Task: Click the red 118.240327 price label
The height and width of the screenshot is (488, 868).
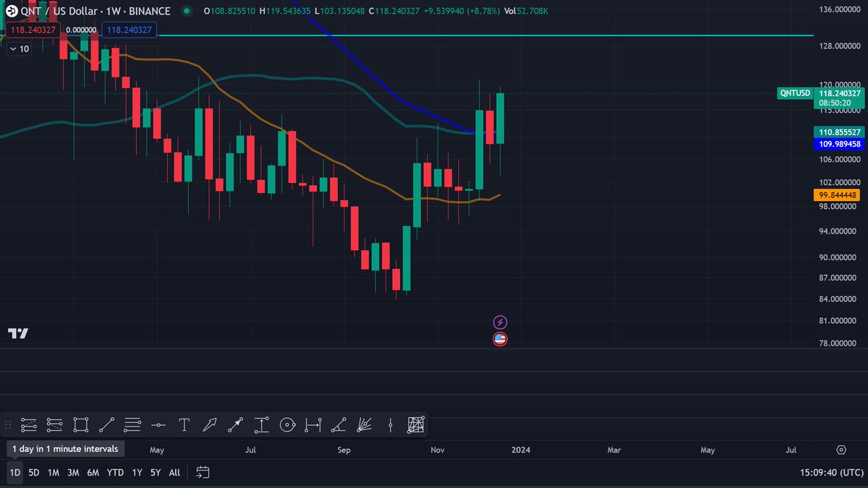Action: [x=32, y=30]
